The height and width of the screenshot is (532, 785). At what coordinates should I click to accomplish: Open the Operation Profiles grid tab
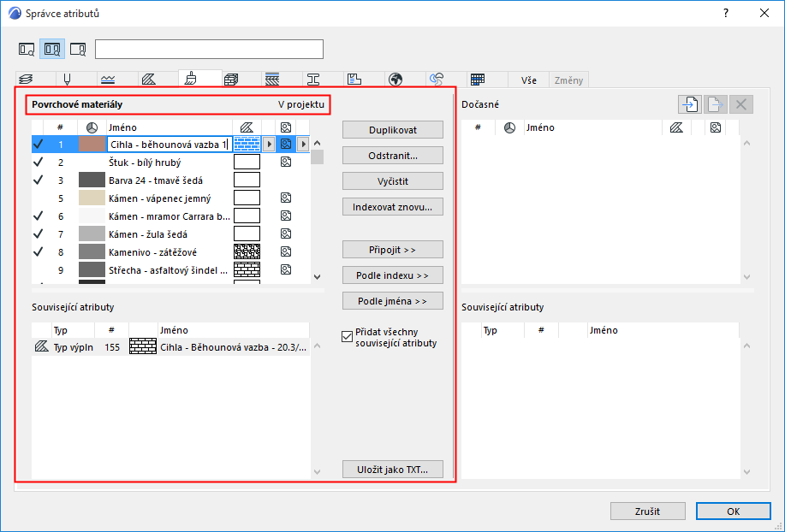478,80
